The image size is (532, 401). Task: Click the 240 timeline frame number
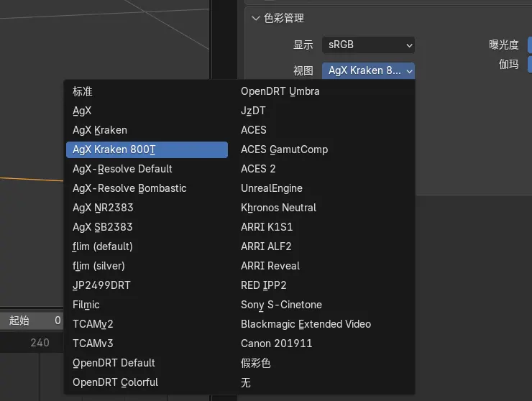[40, 343]
